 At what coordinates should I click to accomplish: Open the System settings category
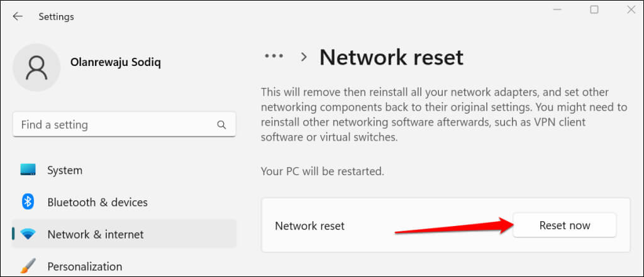pyautogui.click(x=65, y=170)
